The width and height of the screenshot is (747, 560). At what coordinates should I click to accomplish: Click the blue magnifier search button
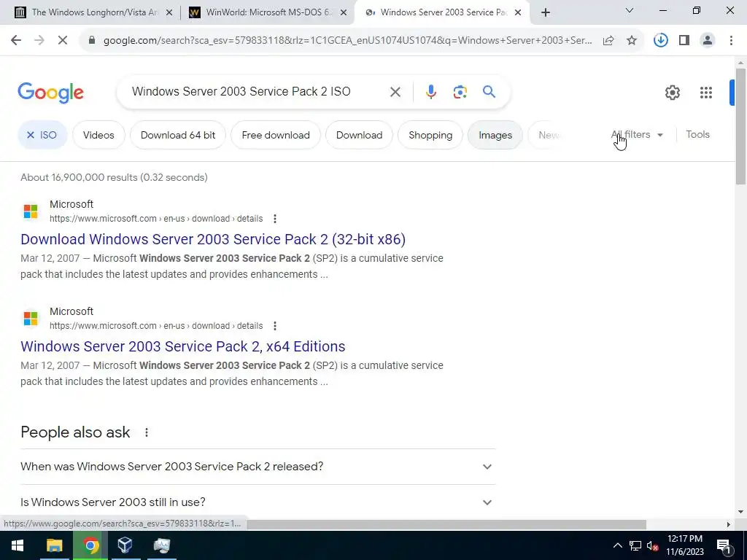pyautogui.click(x=489, y=91)
